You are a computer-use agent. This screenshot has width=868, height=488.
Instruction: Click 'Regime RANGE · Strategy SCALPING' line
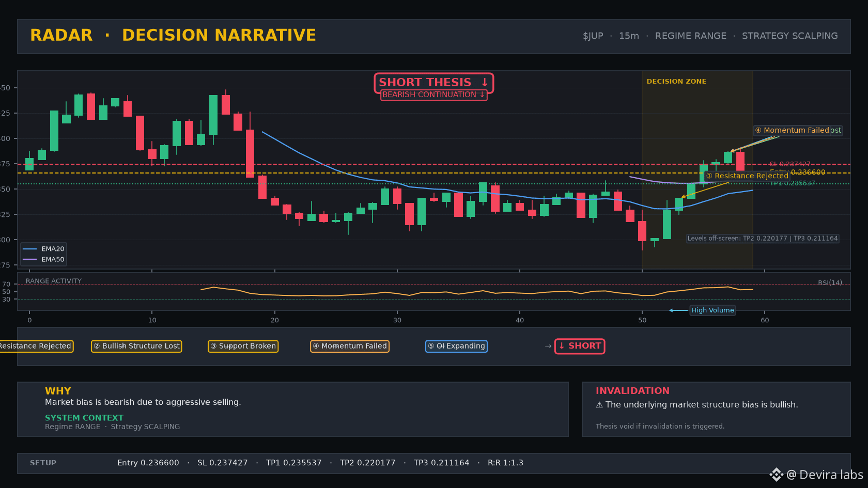(x=113, y=427)
